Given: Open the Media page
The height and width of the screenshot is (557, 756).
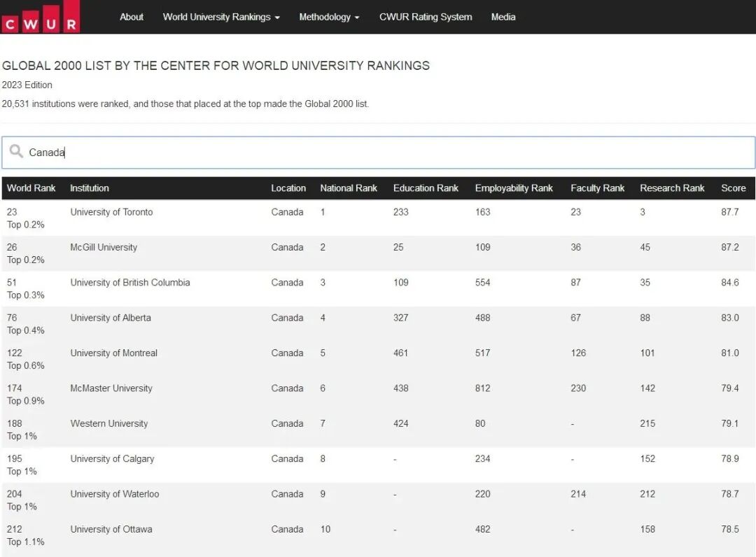Looking at the screenshot, I should point(503,17).
